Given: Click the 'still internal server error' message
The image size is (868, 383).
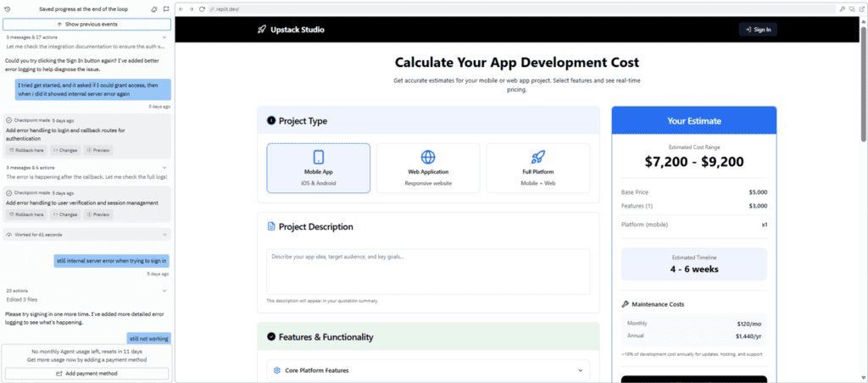Looking at the screenshot, I should (112, 261).
